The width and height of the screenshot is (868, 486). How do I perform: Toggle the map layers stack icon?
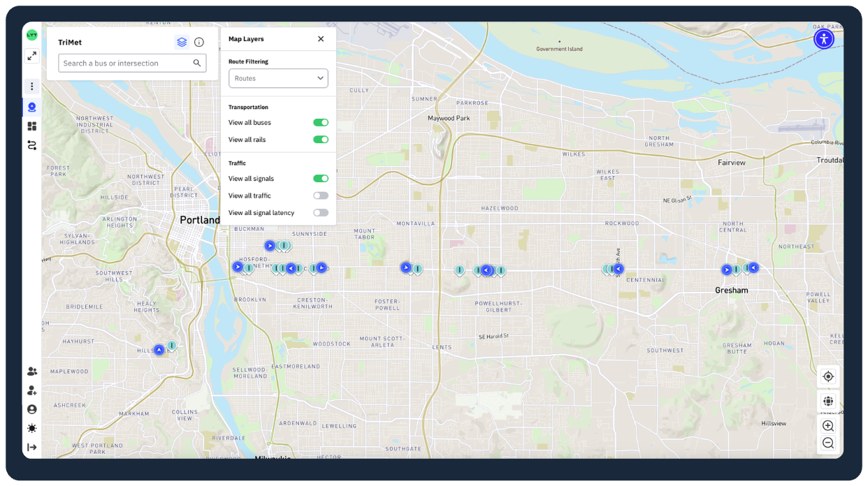tap(182, 42)
